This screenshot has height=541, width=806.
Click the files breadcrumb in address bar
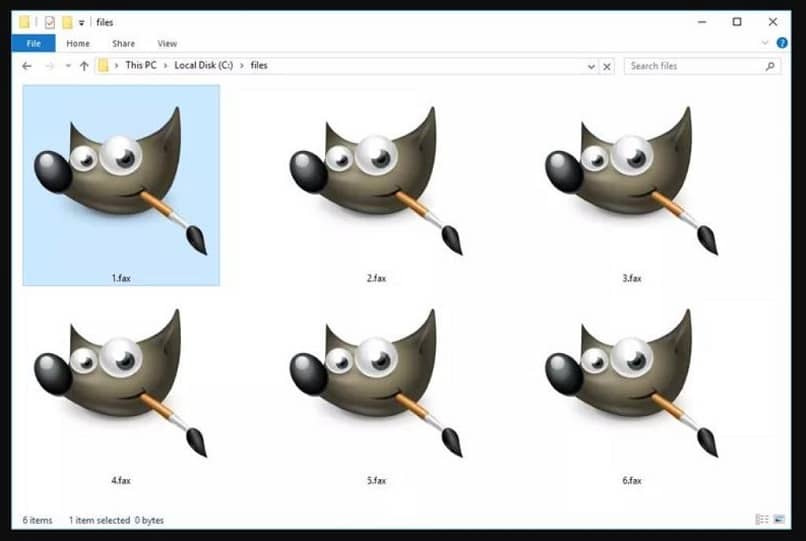click(x=259, y=65)
